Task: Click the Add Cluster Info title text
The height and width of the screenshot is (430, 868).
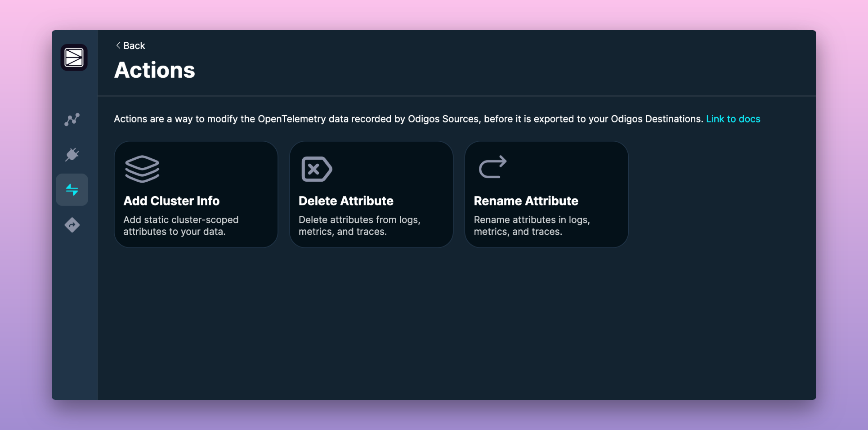Action: (x=171, y=201)
